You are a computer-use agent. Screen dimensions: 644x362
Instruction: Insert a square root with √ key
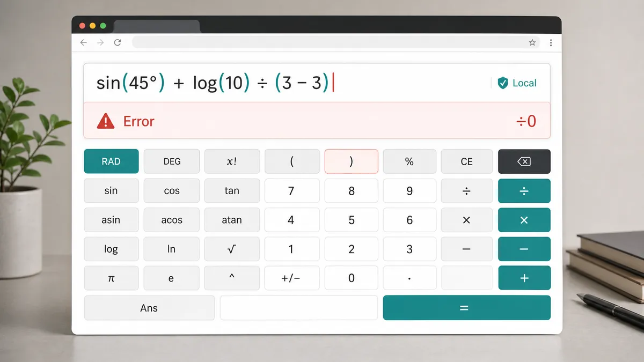tap(232, 249)
